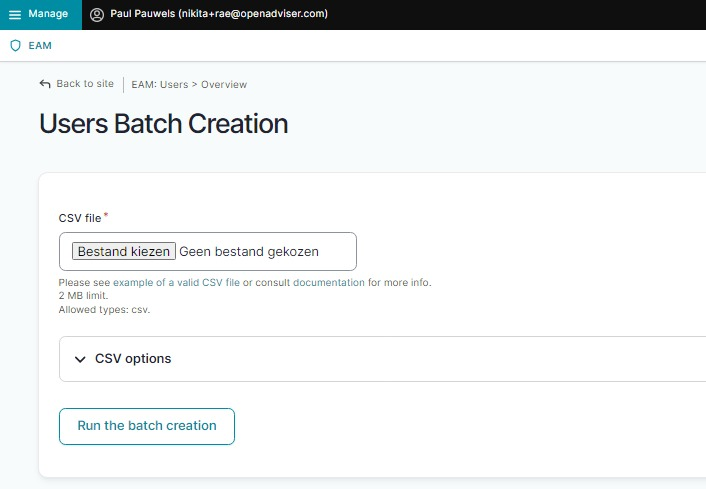Screen dimensions: 706x489
Task: Click the Allowed types: csv help text
Action: pos(104,310)
